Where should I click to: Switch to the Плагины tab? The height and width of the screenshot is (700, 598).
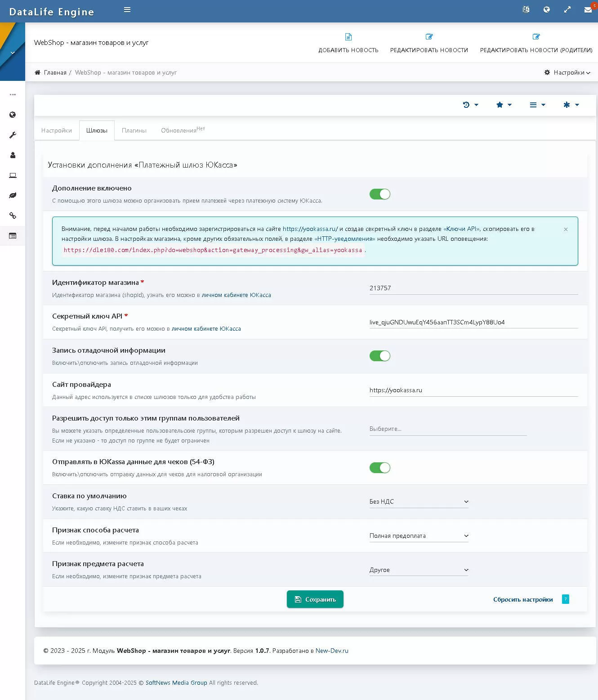pyautogui.click(x=134, y=130)
